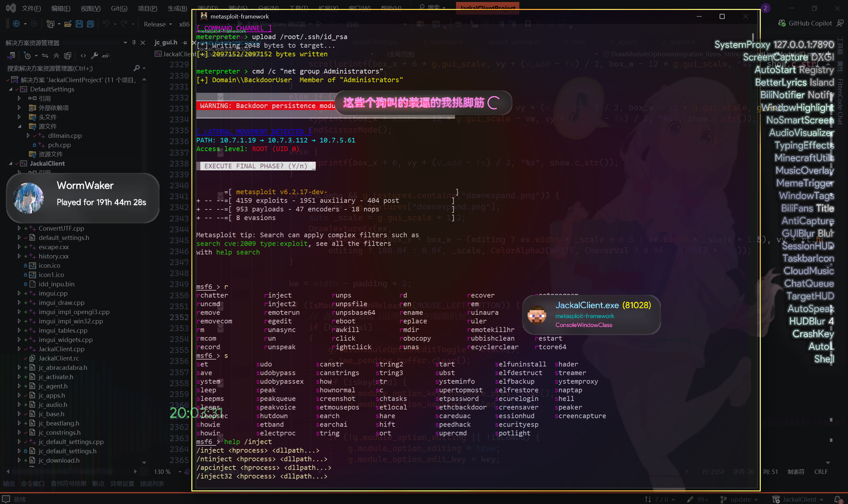Click the new project toolbar icon
The width and height of the screenshot is (848, 504).
50,24
